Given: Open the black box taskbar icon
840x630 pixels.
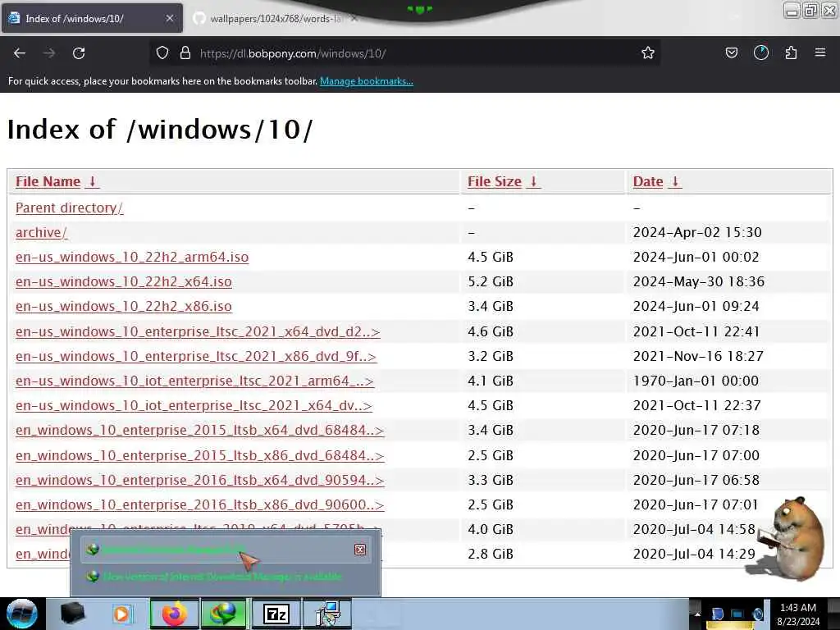Looking at the screenshot, I should (x=73, y=614).
